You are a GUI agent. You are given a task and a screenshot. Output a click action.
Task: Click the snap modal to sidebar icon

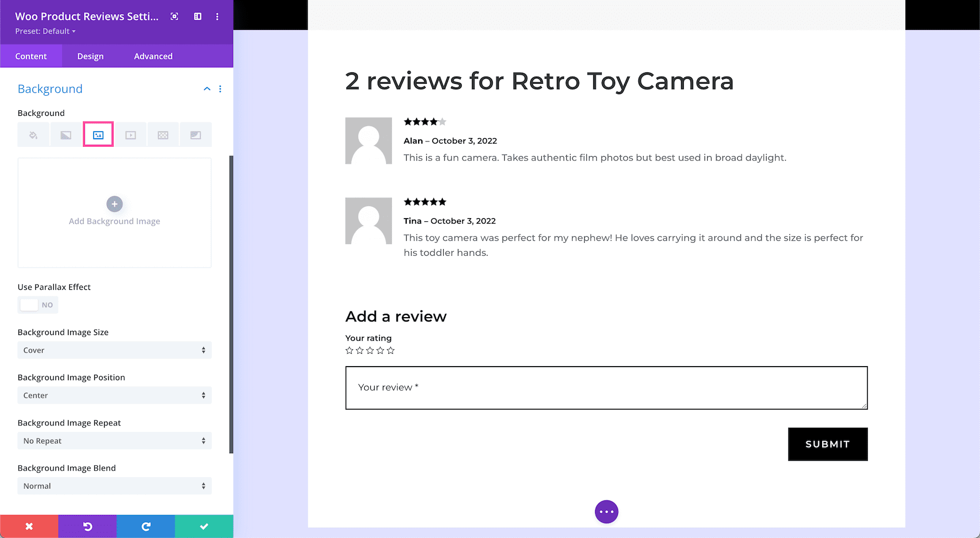click(x=198, y=16)
